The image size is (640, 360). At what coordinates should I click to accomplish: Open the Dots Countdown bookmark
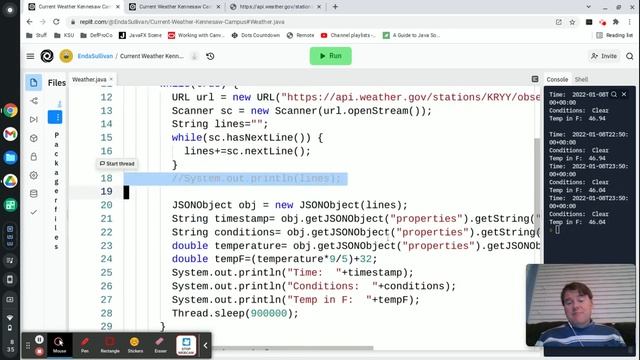256,36
